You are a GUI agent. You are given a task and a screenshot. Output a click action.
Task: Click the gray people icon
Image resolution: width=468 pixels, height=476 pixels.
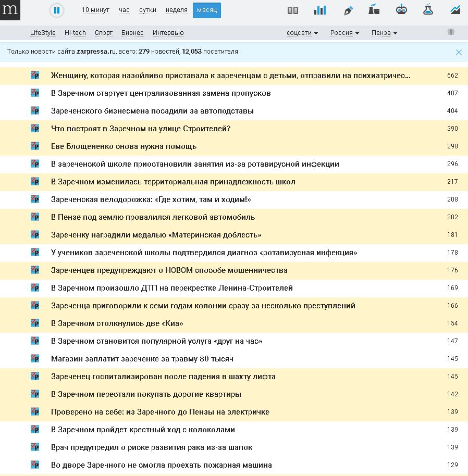tap(451, 32)
